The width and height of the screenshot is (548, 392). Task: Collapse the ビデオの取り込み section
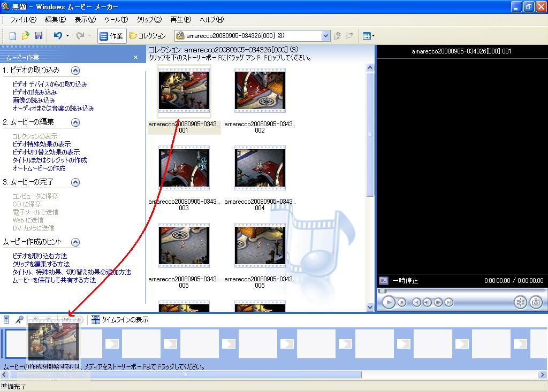coord(75,71)
